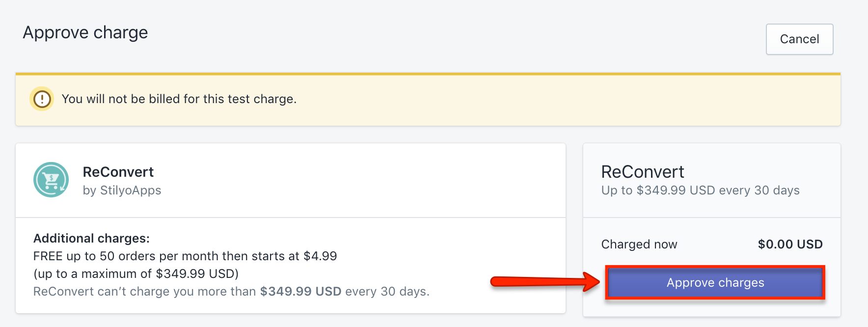Screen dimensions: 868x327
Task: Click the yellow test-charge notice banner
Action: pos(428,99)
